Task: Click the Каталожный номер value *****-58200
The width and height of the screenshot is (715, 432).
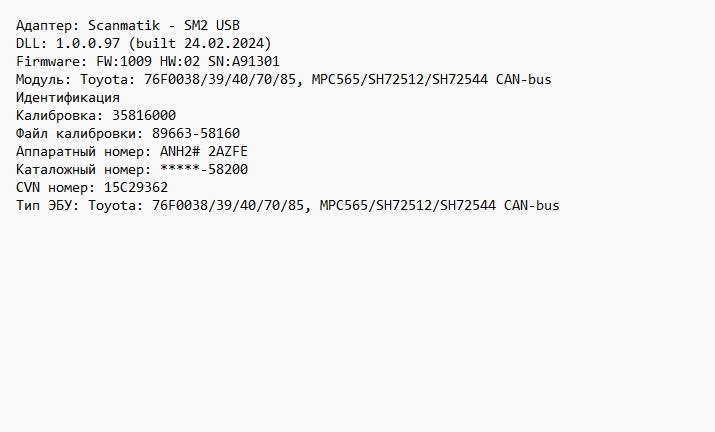Action: click(204, 169)
